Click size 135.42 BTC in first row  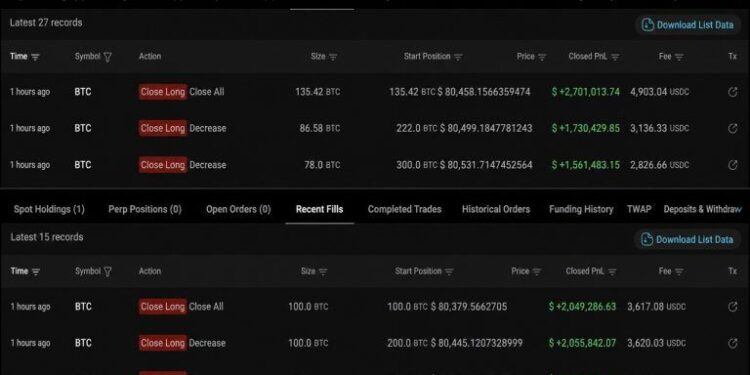click(x=317, y=92)
